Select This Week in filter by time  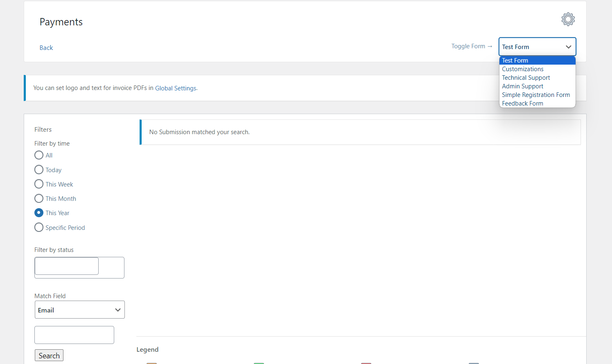pyautogui.click(x=38, y=184)
